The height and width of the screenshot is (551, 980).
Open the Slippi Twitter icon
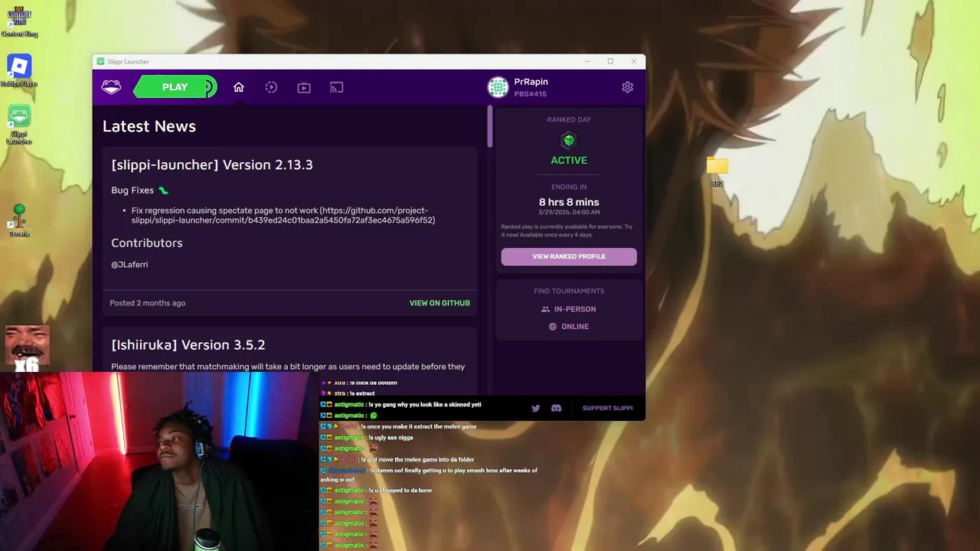point(536,408)
